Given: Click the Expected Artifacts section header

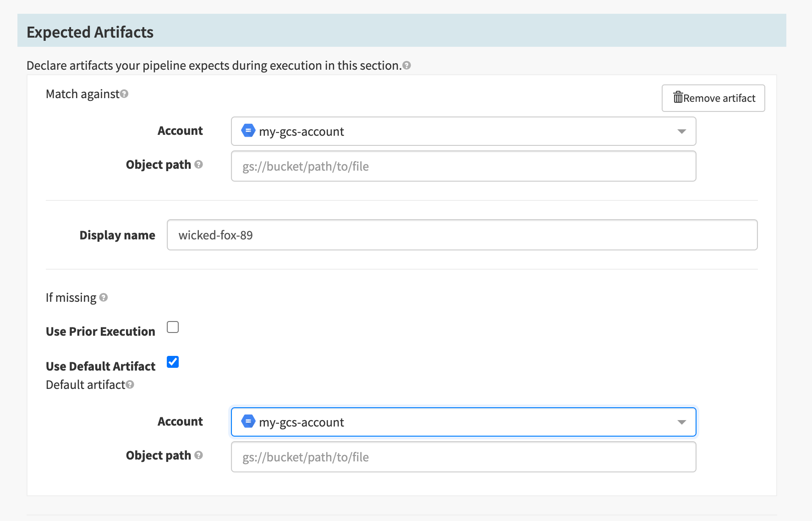Looking at the screenshot, I should pyautogui.click(x=90, y=32).
